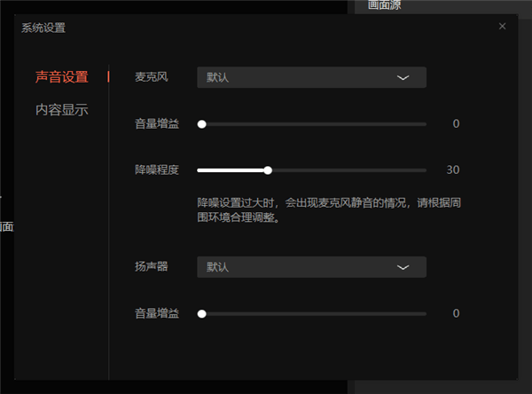This screenshot has height=394, width=532.
Task: Click the noise reduction warning text
Action: click(x=329, y=210)
